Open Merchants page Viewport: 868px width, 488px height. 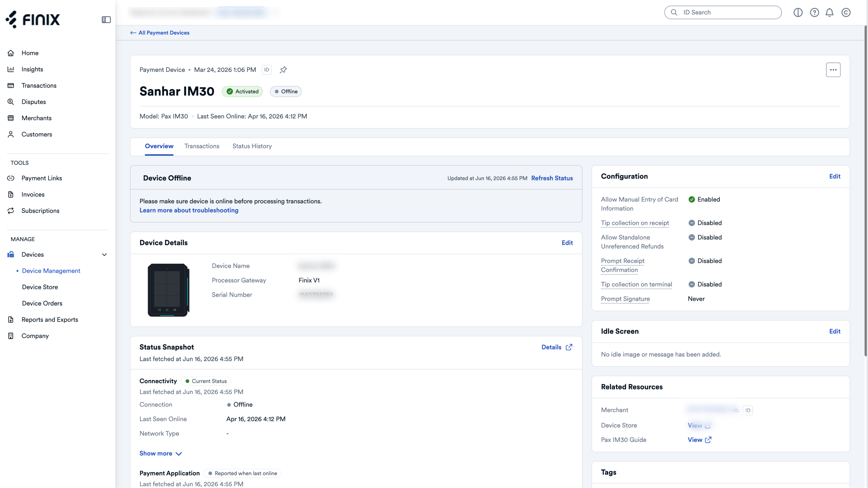tap(36, 118)
